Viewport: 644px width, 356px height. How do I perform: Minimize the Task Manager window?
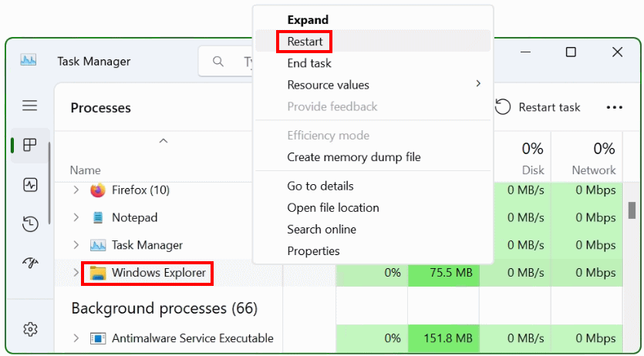[525, 52]
